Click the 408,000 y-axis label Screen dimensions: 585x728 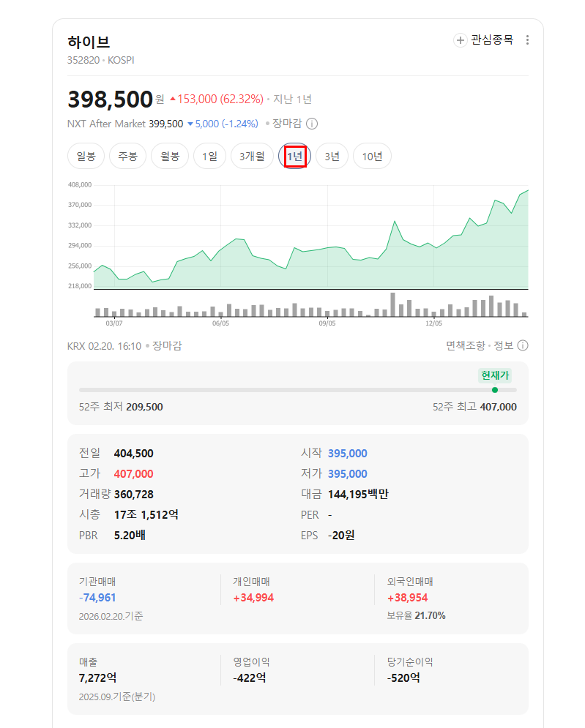pyautogui.click(x=80, y=185)
